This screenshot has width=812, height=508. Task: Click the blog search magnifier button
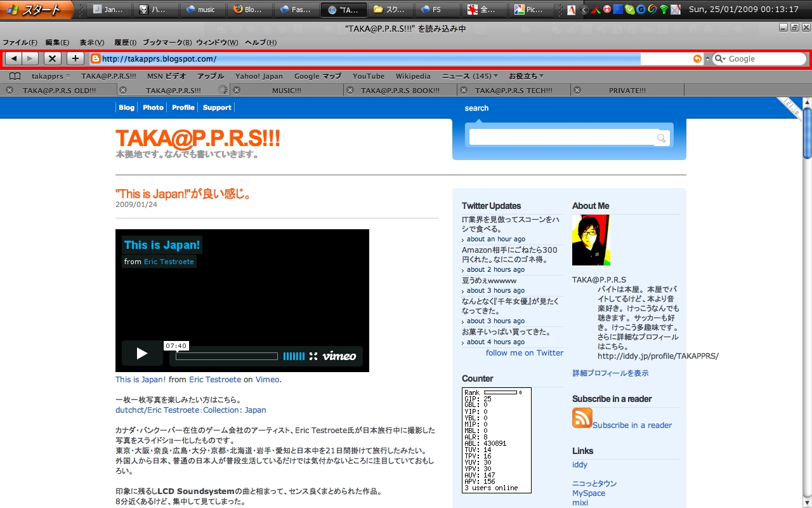point(662,138)
